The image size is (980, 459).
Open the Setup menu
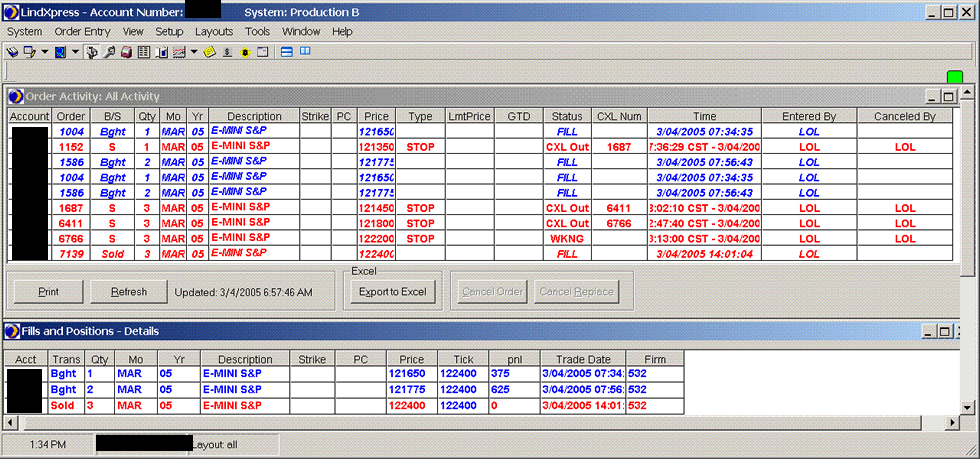(169, 31)
